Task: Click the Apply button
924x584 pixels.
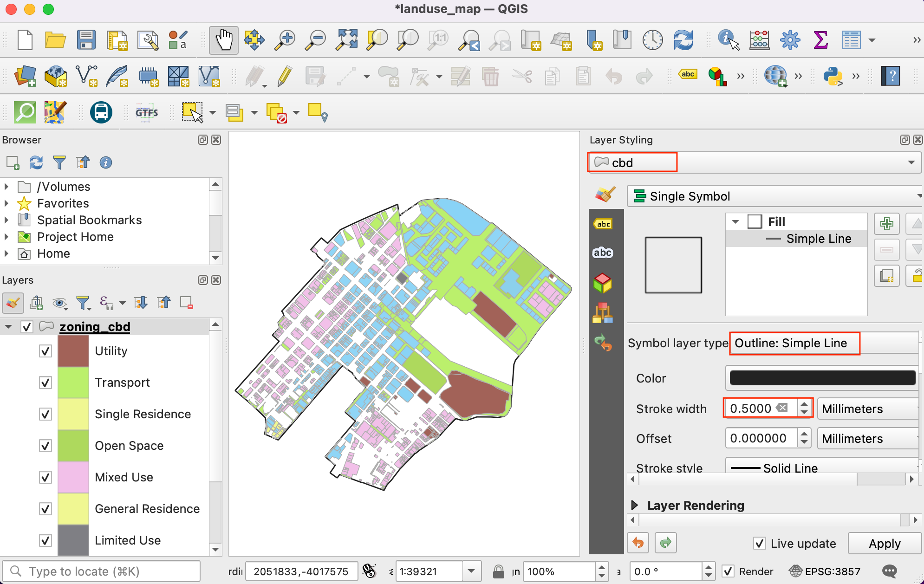Action: pyautogui.click(x=884, y=543)
